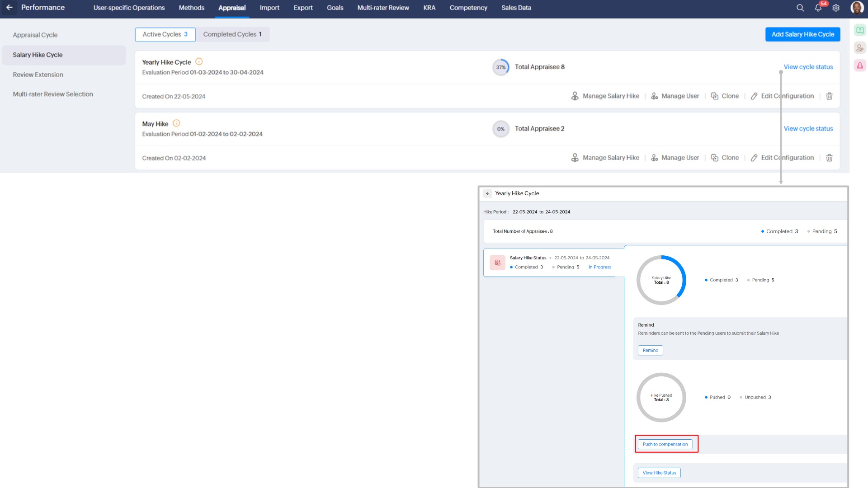
Task: Click the Remind button
Action: [650, 351]
